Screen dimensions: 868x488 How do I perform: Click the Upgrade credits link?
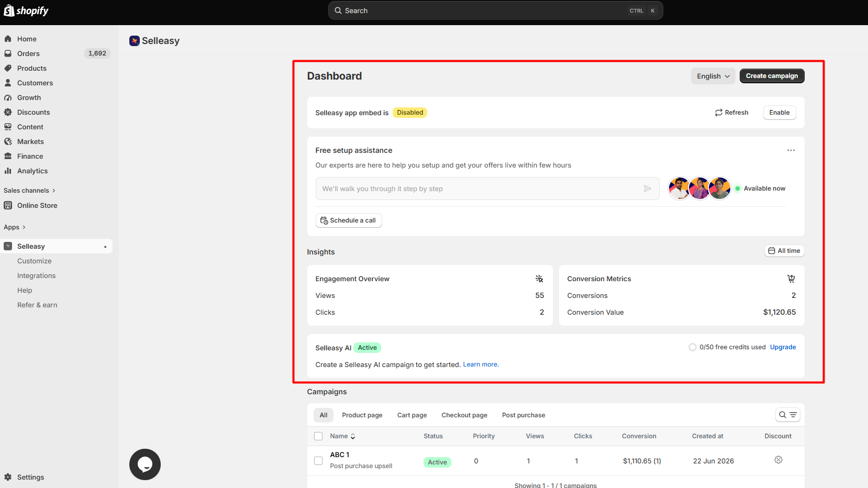point(783,347)
